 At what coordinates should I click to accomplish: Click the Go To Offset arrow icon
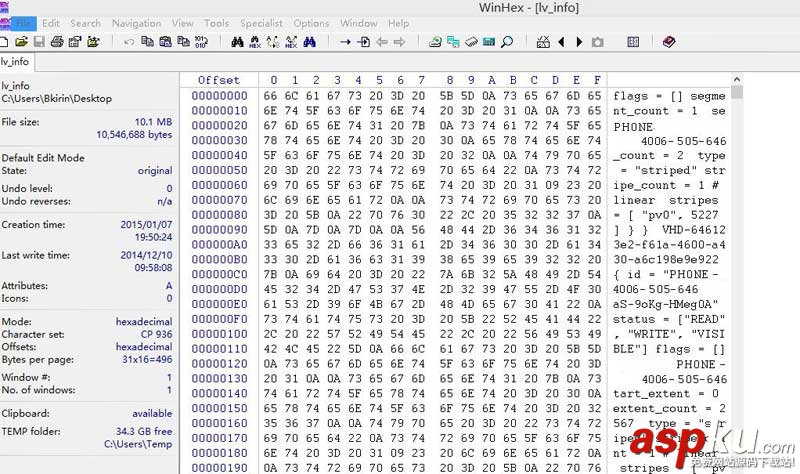click(345, 42)
